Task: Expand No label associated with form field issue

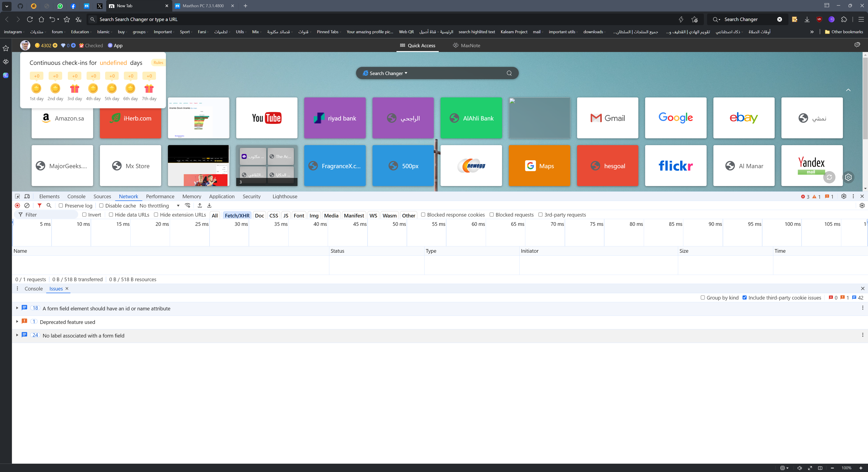Action: point(17,335)
